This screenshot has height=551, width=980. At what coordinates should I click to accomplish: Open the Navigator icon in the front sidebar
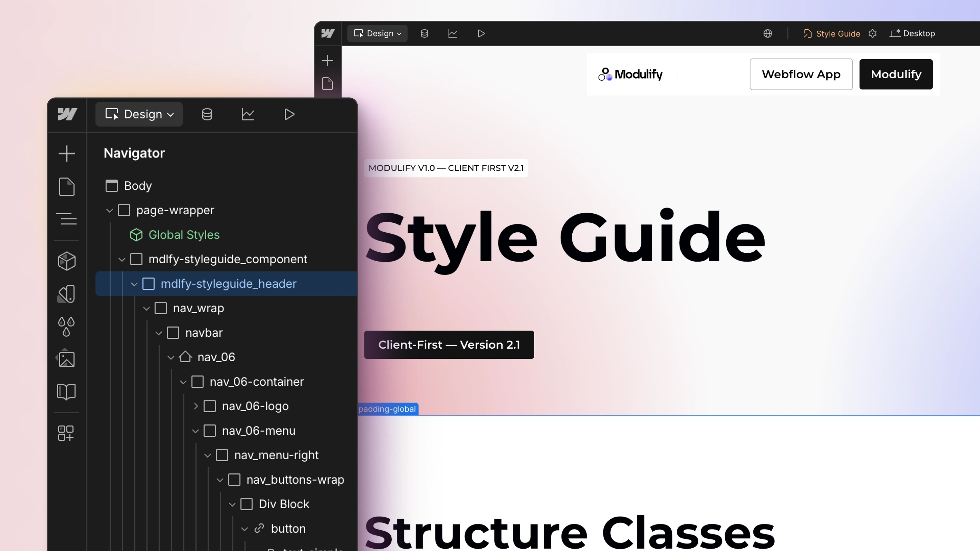point(67,219)
